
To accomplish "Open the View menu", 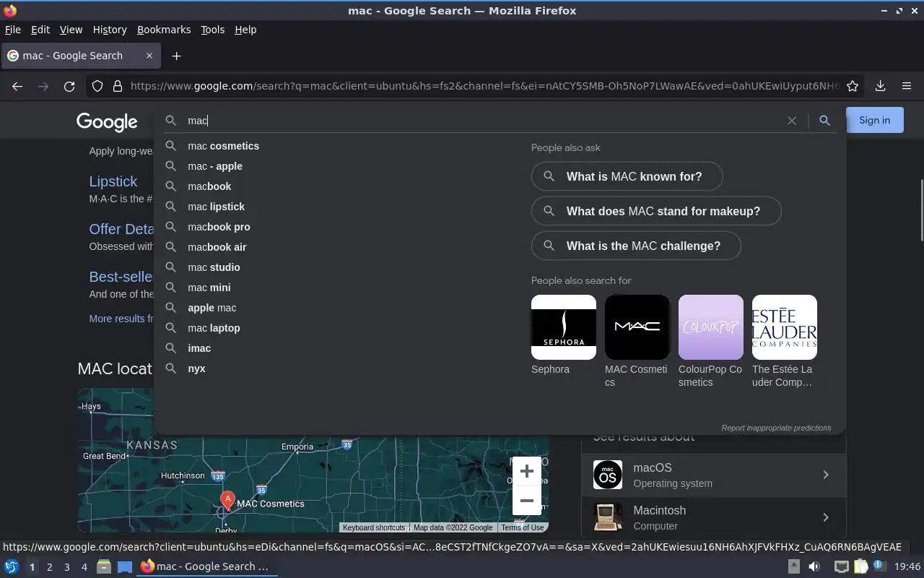I will click(71, 30).
